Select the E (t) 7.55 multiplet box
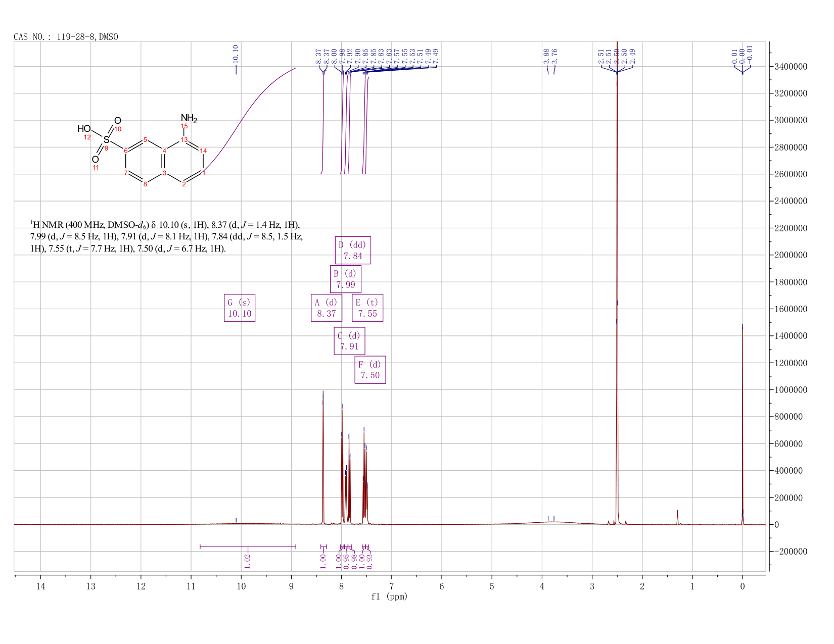The width and height of the screenshot is (834, 644). (x=367, y=308)
